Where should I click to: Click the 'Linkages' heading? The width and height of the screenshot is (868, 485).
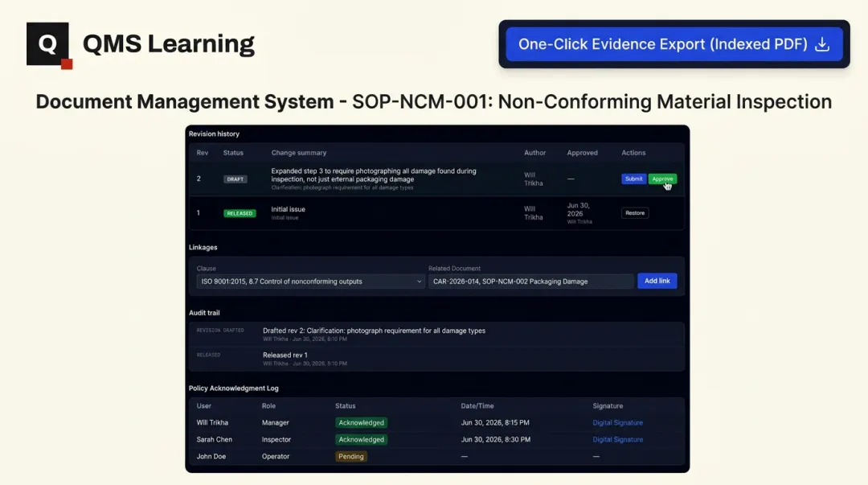tap(203, 248)
